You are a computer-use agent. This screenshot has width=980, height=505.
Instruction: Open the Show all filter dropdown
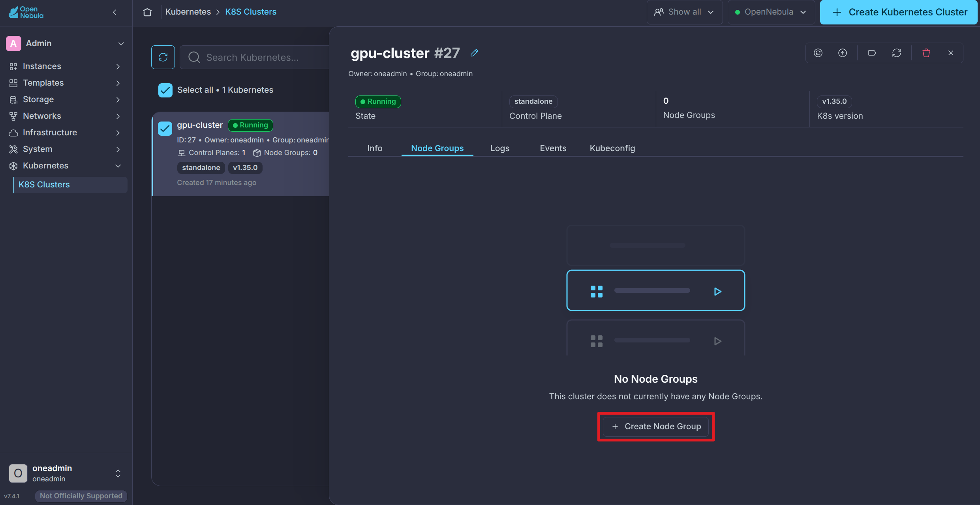click(685, 12)
